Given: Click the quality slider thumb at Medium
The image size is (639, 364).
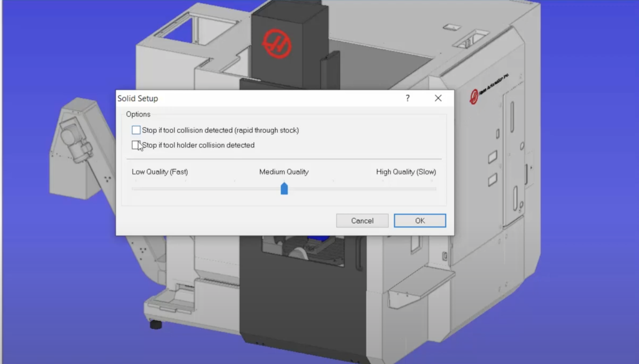Looking at the screenshot, I should pos(284,188).
